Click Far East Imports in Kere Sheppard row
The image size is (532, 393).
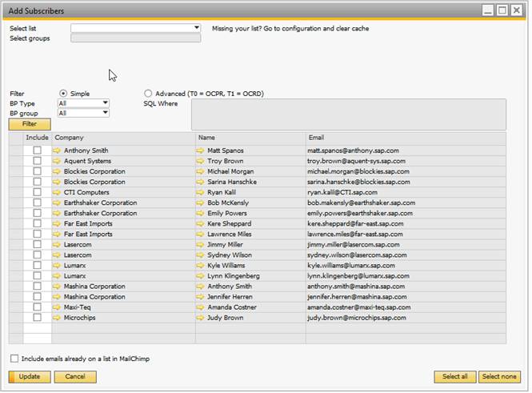[x=88, y=223]
